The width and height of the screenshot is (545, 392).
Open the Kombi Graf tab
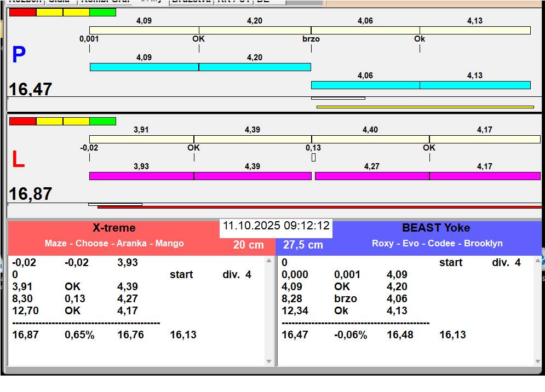[x=105, y=2]
